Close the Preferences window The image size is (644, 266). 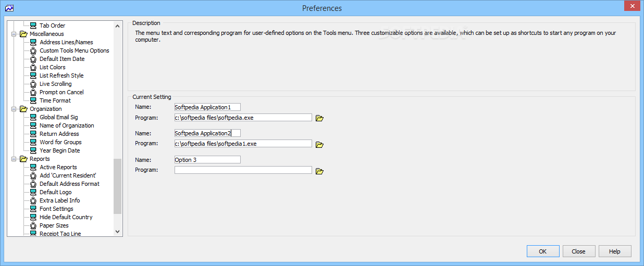(x=631, y=5)
